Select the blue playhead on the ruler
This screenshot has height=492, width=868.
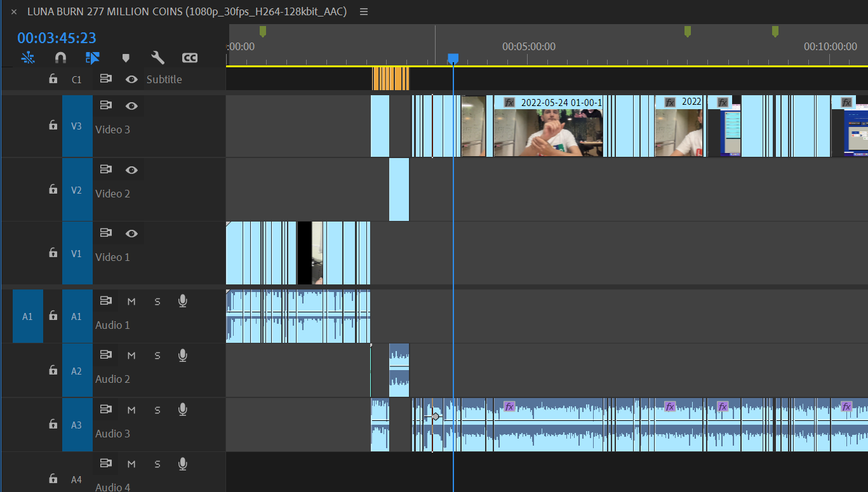coord(453,58)
